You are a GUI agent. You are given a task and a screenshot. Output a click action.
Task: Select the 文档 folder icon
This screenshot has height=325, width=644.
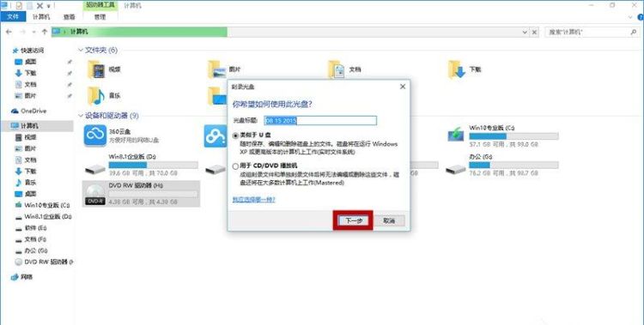point(337,69)
